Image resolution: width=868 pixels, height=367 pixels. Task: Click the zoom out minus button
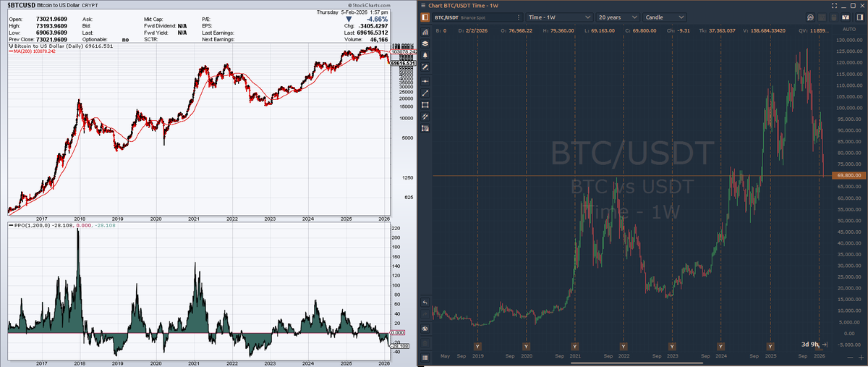(x=850, y=357)
